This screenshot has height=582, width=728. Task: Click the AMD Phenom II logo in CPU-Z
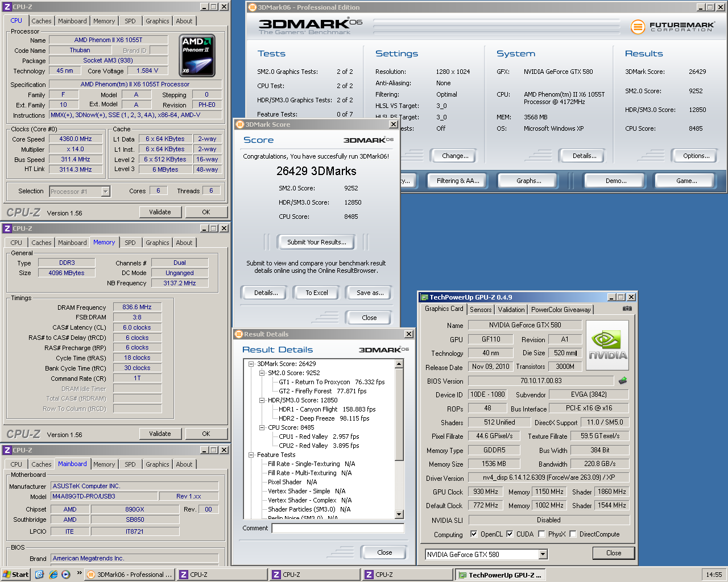[x=197, y=56]
